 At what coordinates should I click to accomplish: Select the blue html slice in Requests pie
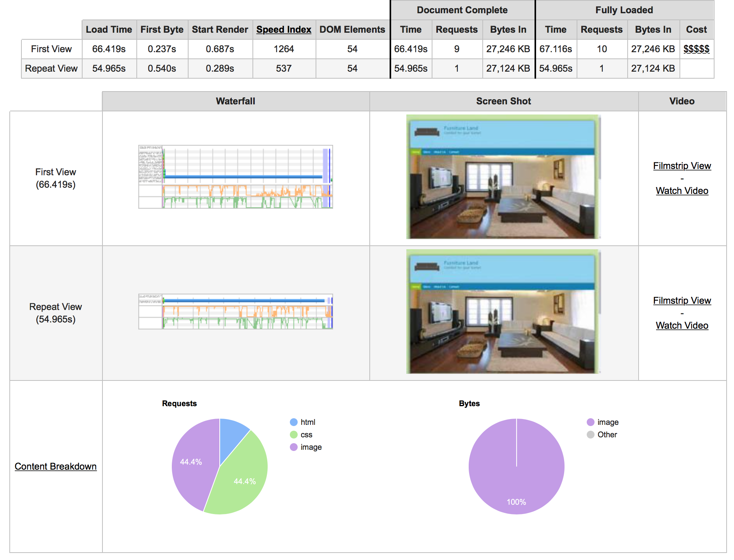coord(231,436)
